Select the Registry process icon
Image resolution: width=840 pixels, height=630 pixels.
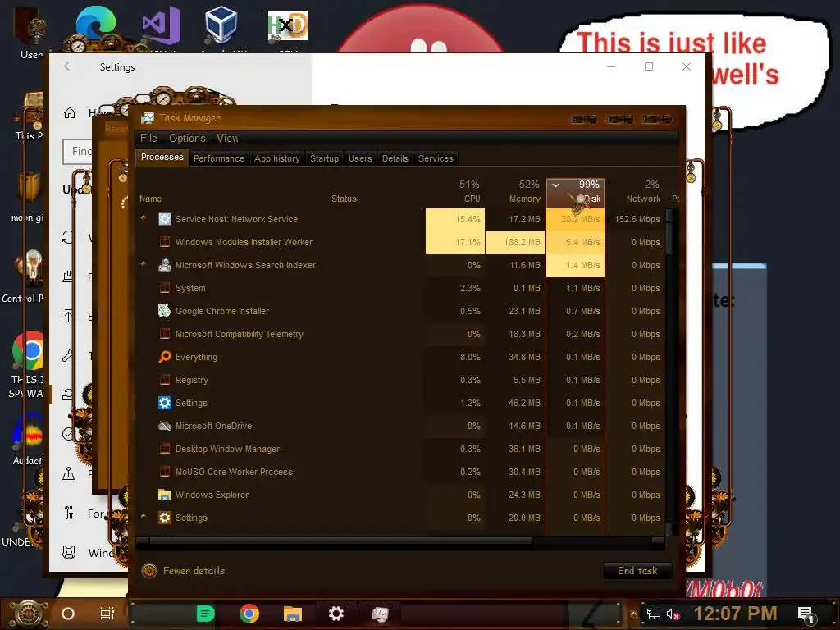point(164,380)
